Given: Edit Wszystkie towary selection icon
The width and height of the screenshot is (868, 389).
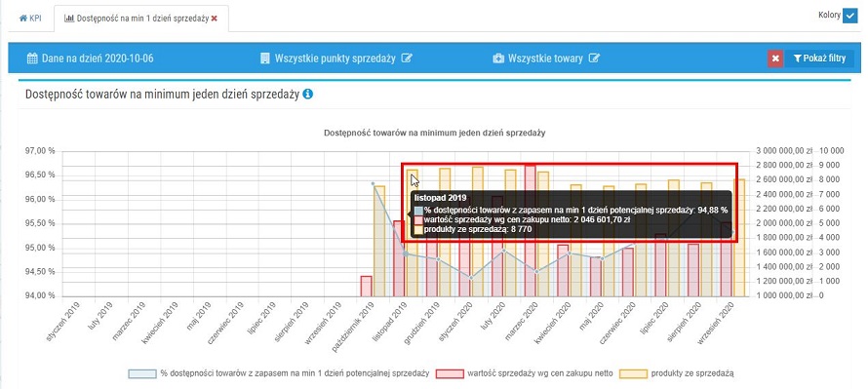Looking at the screenshot, I should pos(594,58).
